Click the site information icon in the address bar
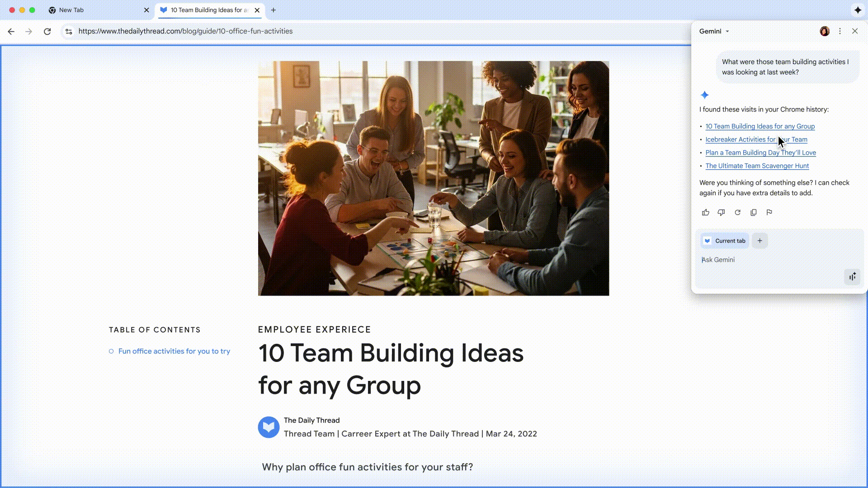This screenshot has height=488, width=868. coord(69,31)
